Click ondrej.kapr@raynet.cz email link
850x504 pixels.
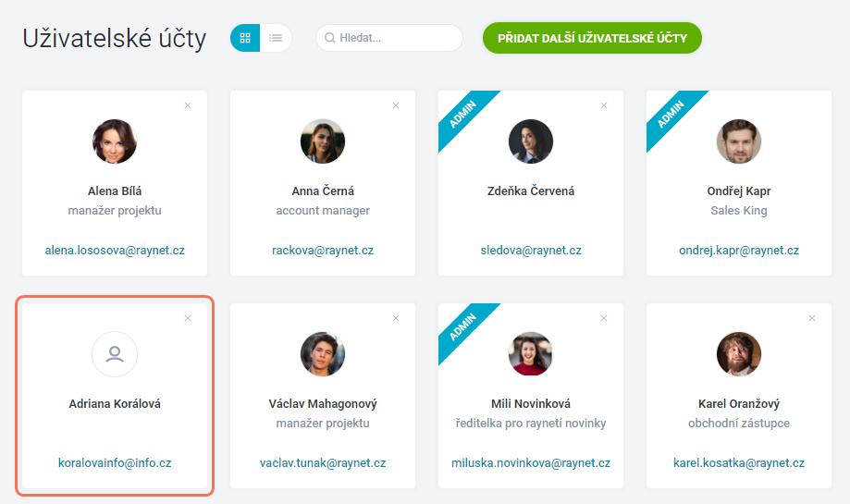(x=739, y=251)
